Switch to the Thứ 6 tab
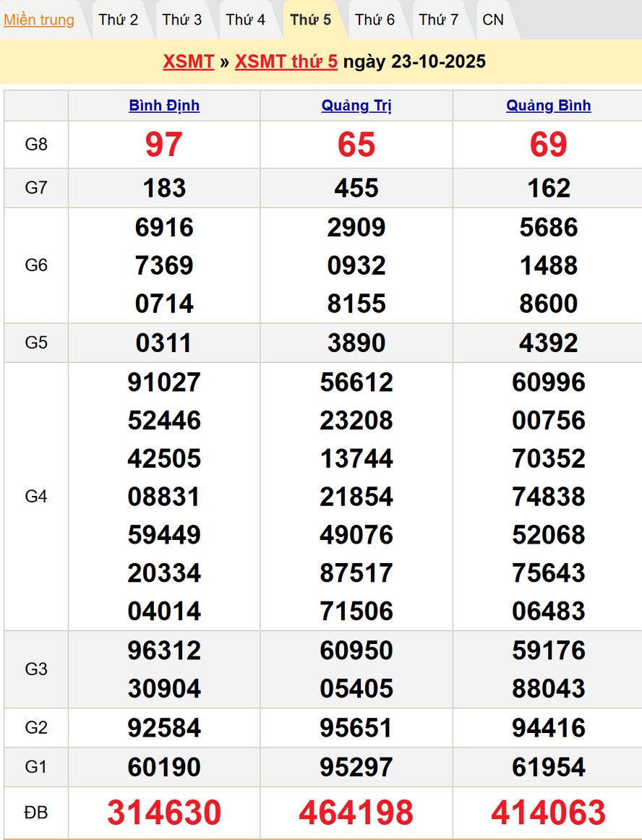The height and width of the screenshot is (840, 642). click(x=374, y=20)
